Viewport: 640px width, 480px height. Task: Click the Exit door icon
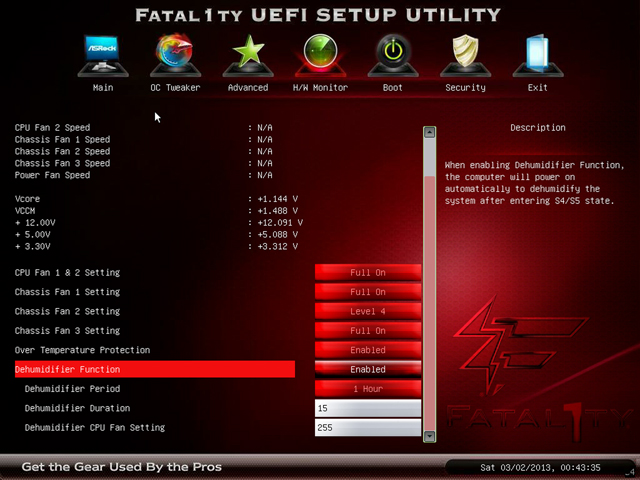click(538, 56)
